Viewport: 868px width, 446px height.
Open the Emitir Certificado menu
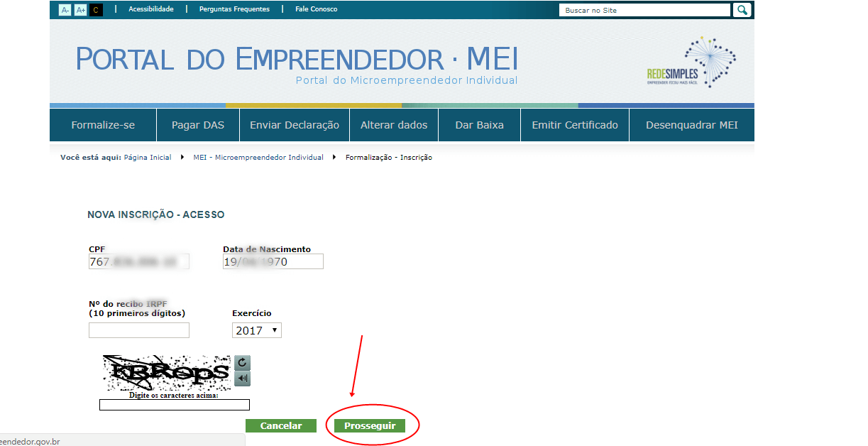[575, 125]
